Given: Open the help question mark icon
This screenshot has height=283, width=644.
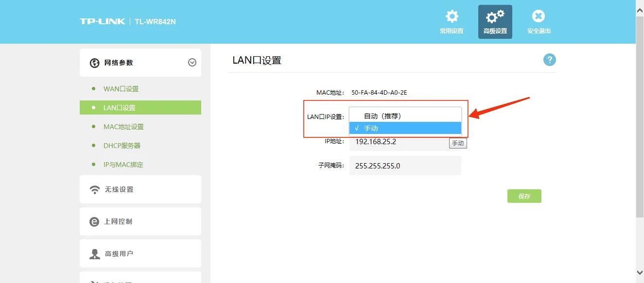Looking at the screenshot, I should [549, 59].
